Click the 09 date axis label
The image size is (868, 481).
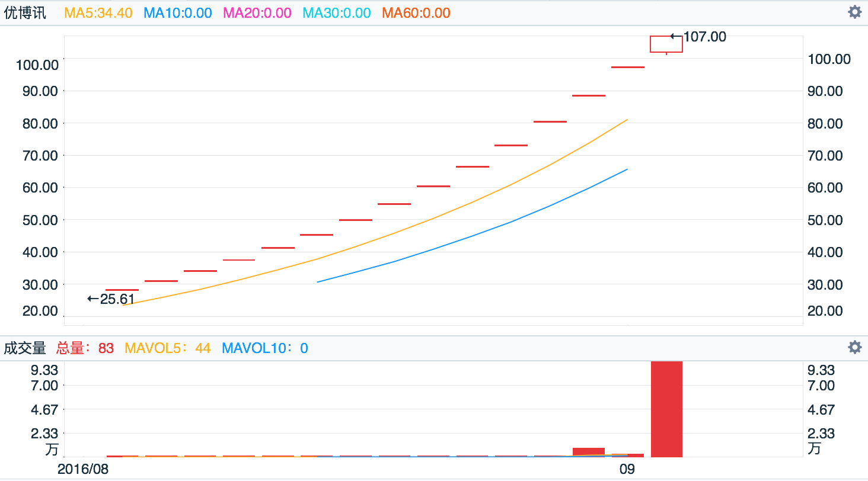(627, 469)
